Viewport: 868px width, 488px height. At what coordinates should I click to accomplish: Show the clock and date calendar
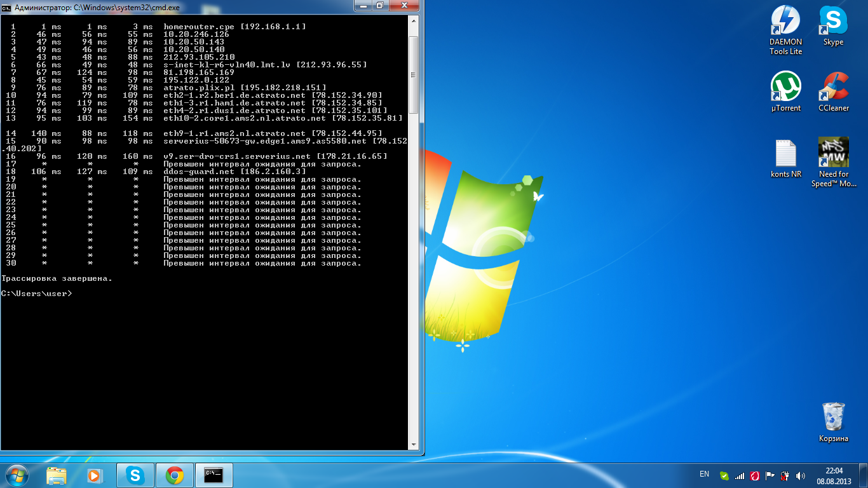834,475
